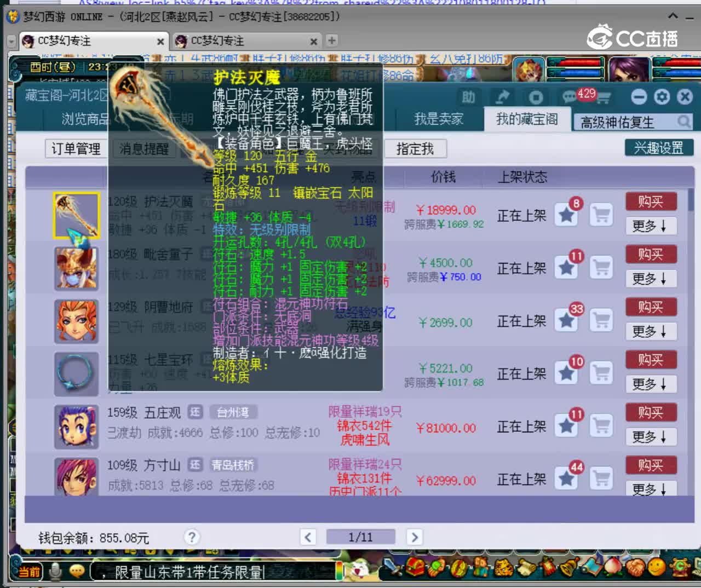Click the golden bell icon in the bottom toolbar
The height and width of the screenshot is (588, 701).
(x=570, y=568)
